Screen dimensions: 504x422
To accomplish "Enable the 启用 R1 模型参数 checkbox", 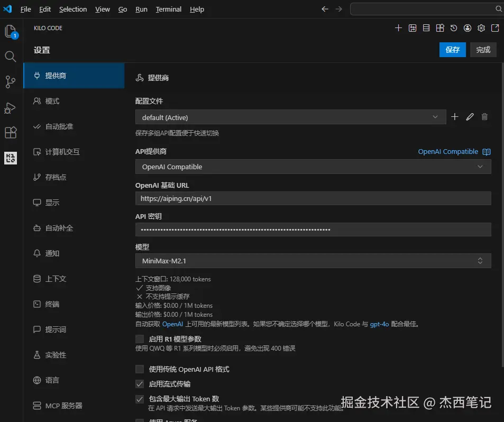I will [140, 339].
